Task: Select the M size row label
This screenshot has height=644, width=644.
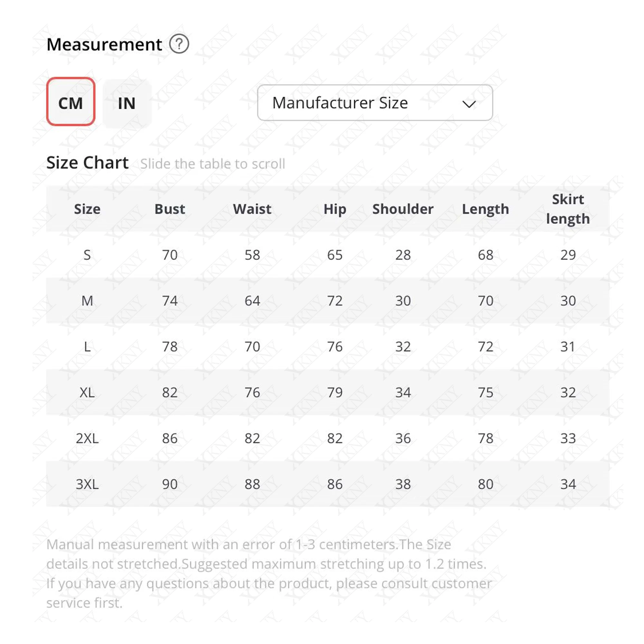Action: [x=87, y=301]
